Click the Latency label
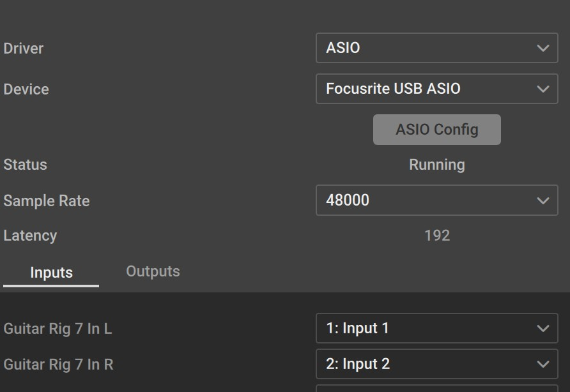This screenshot has height=392, width=570. (30, 236)
